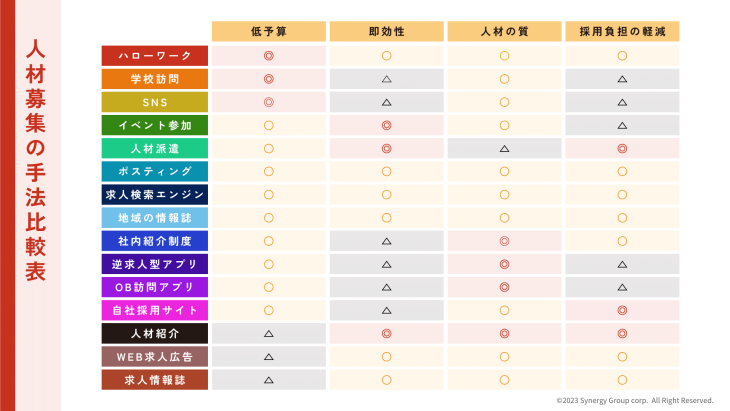Click the triangle for SNS under 採用負担の軽減
Image resolution: width=730 pixels, height=411 pixels.
pos(622,102)
